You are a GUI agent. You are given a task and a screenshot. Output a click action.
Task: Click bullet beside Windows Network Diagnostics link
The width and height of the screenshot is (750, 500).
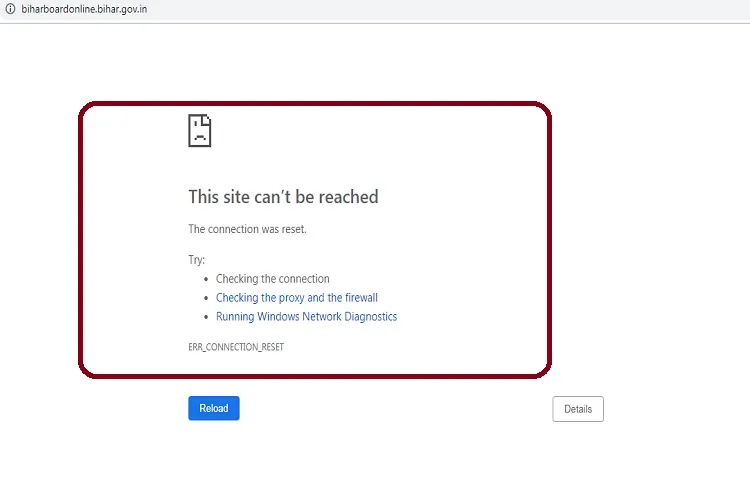[206, 318]
